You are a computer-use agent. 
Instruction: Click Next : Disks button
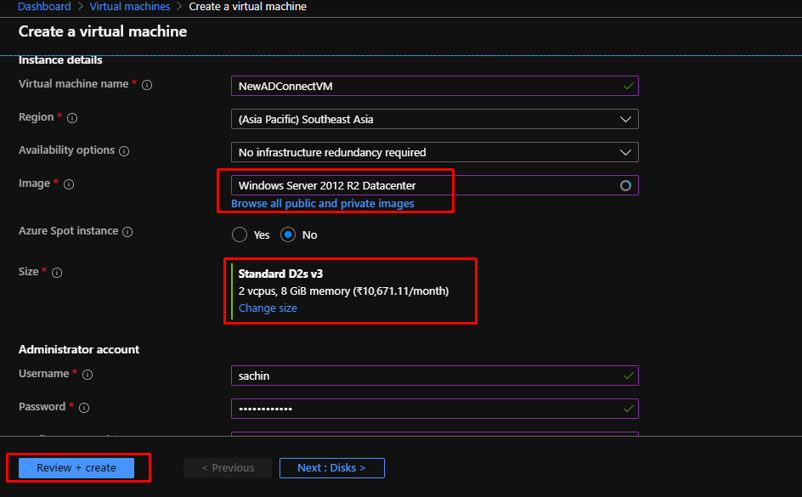[x=332, y=468]
